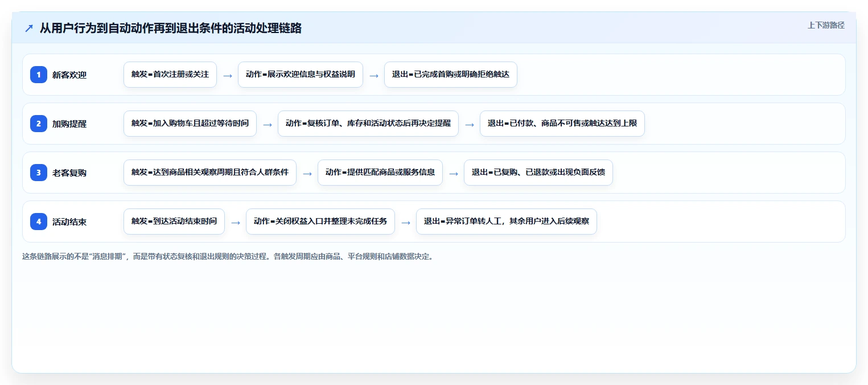Click the 触发=达到商品相关观察周期且符合人群条件 chip

210,173
